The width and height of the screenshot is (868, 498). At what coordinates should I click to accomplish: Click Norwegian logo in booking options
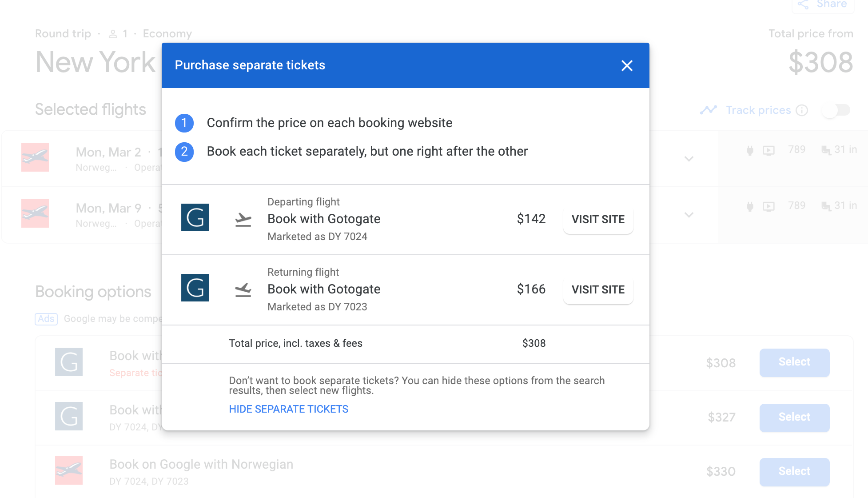69,470
